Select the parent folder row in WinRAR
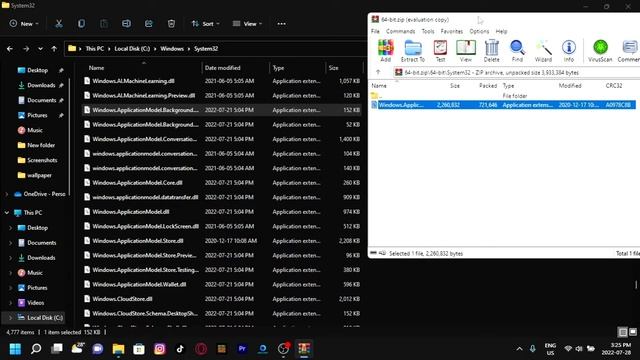Viewport: 640px width, 360px height. 503,96
